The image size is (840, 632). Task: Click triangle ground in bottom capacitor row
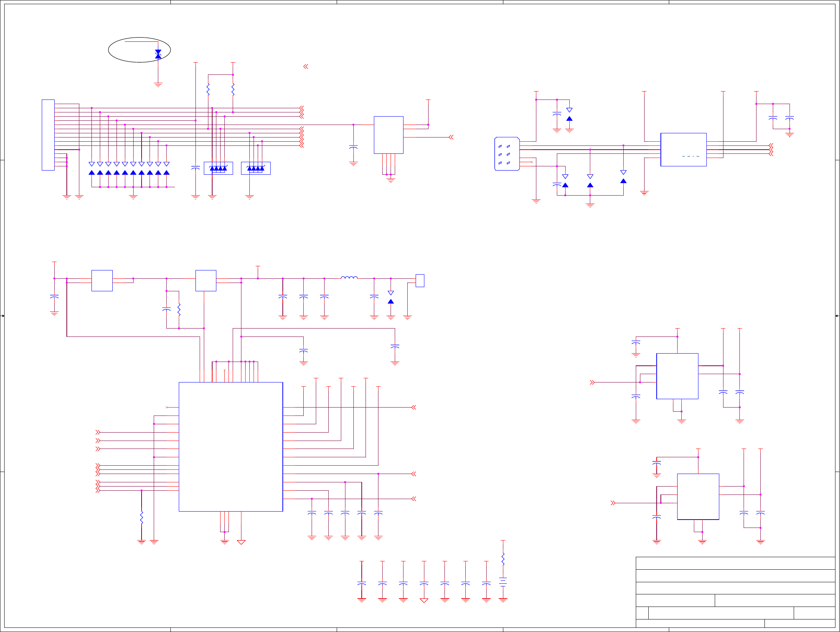click(424, 600)
